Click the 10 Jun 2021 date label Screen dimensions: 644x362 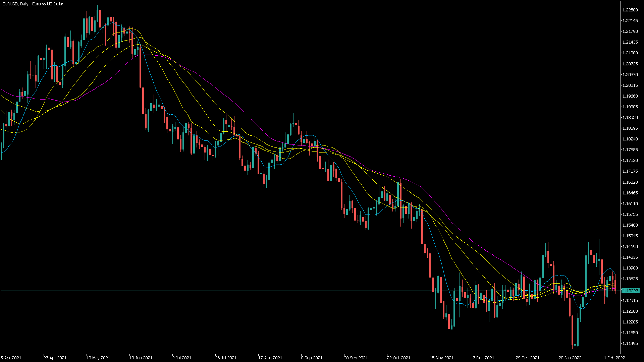(x=141, y=358)
